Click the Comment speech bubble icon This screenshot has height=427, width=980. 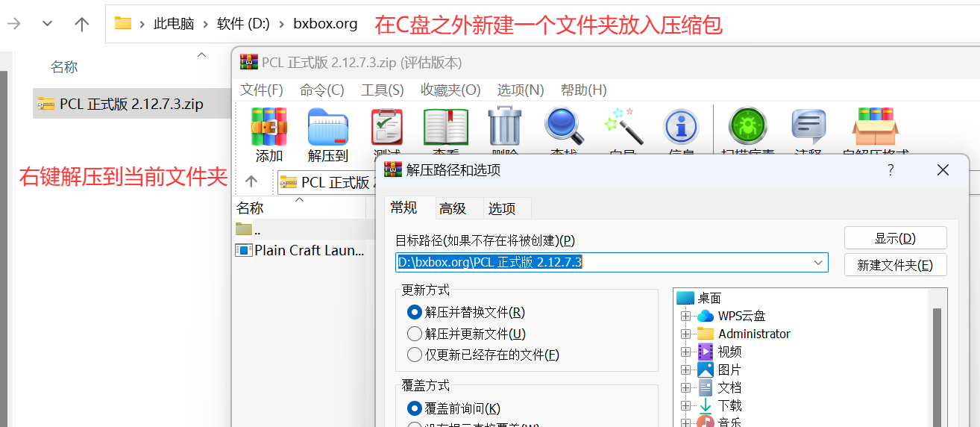click(x=808, y=127)
